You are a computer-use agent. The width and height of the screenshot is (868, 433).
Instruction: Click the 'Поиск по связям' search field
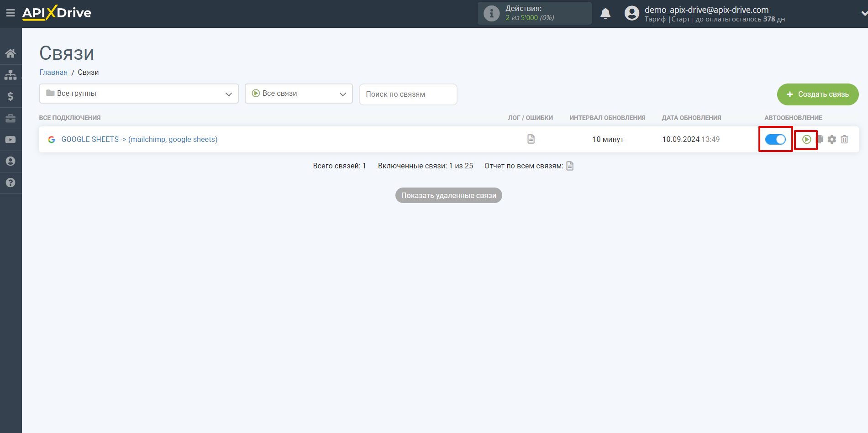point(408,94)
